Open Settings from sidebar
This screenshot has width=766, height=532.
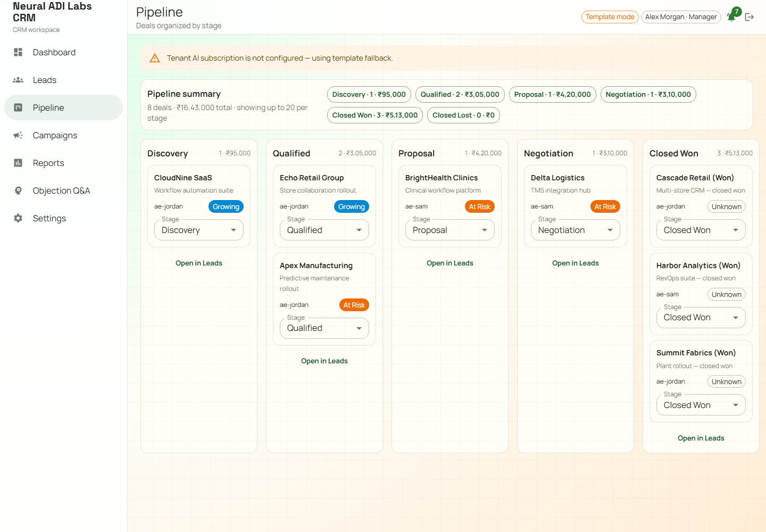click(x=63, y=218)
